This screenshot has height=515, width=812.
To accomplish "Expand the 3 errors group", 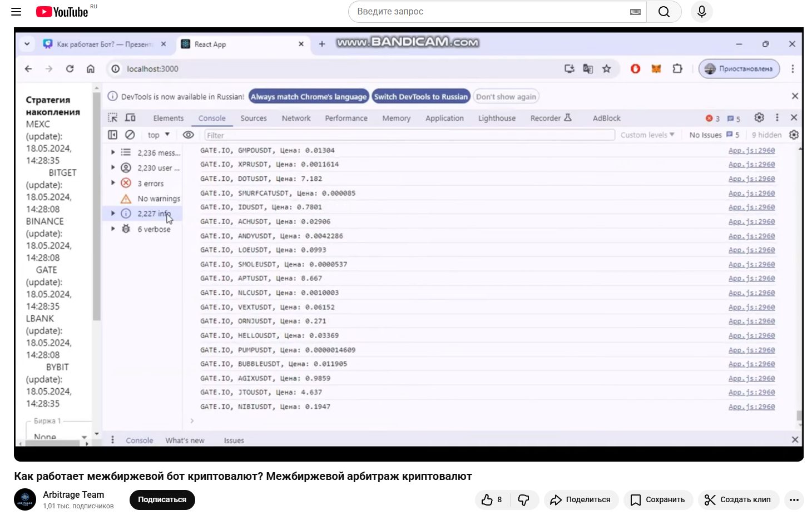I will [113, 183].
